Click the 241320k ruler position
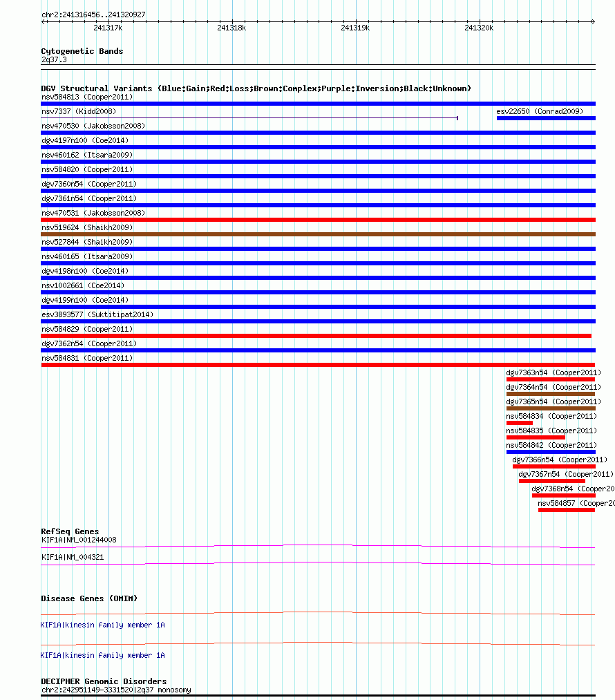This screenshot has height=700, width=615. [479, 28]
